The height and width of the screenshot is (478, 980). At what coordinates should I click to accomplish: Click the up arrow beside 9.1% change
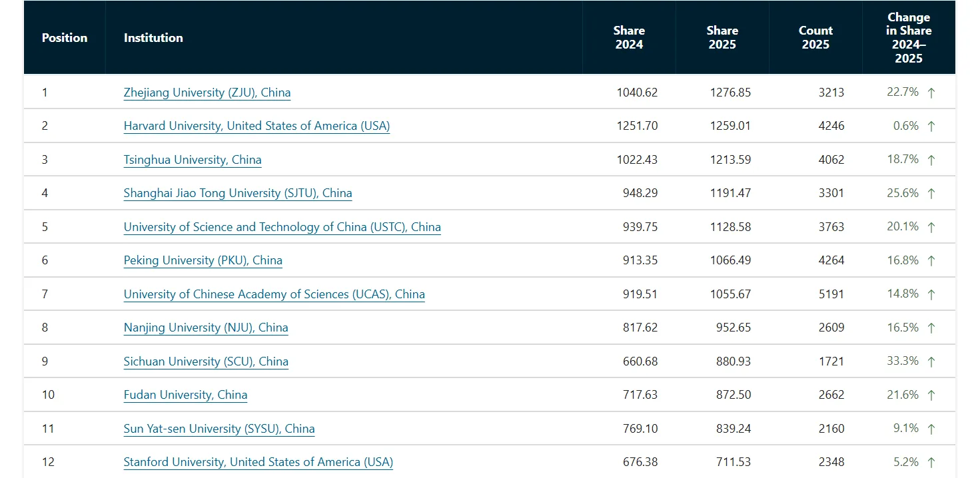pyautogui.click(x=931, y=429)
